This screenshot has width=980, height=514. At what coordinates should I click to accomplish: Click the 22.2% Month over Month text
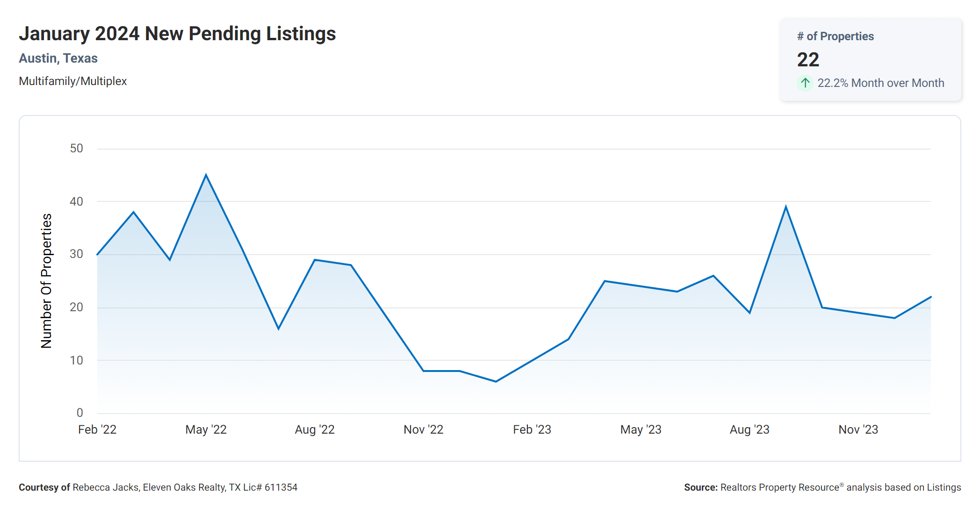pyautogui.click(x=880, y=83)
